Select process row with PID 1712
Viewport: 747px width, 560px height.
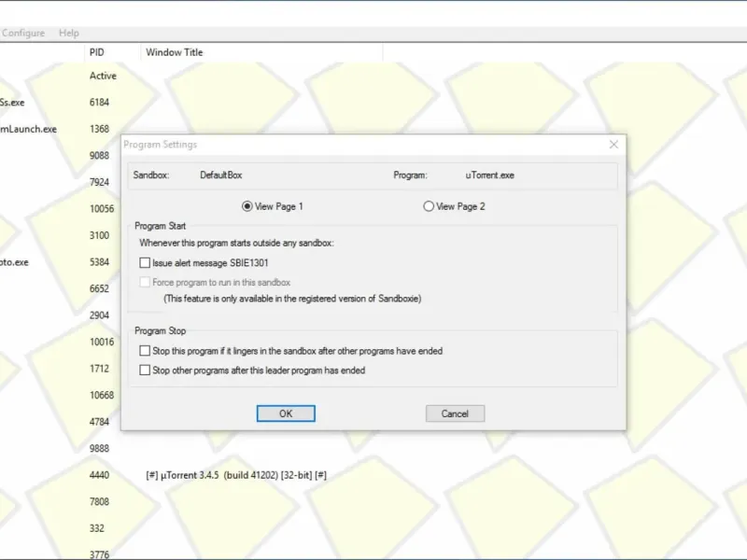99,368
